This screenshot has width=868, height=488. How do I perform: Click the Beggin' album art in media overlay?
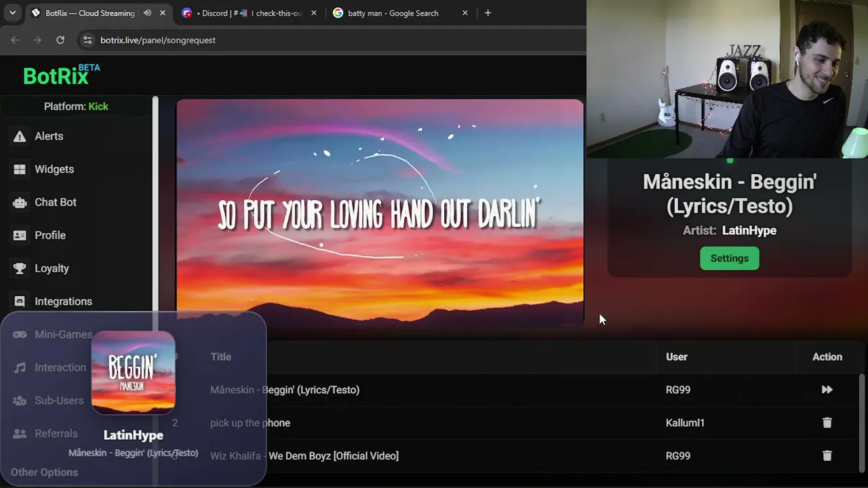point(134,372)
